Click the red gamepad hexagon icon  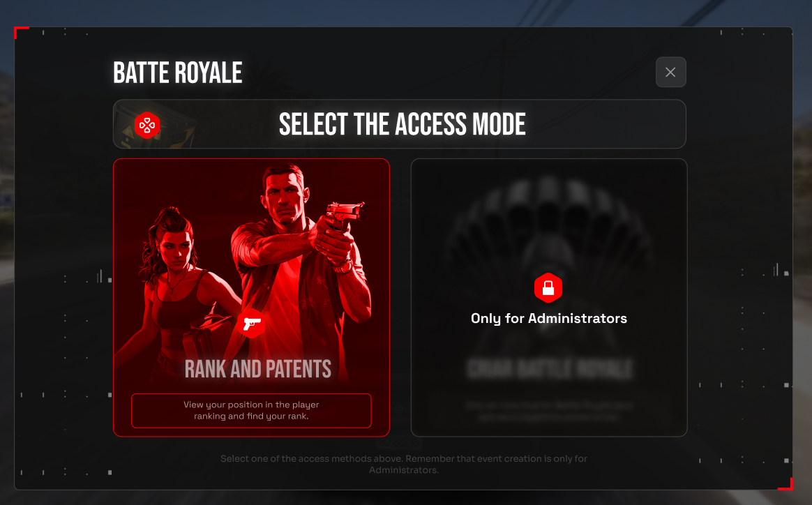(147, 125)
